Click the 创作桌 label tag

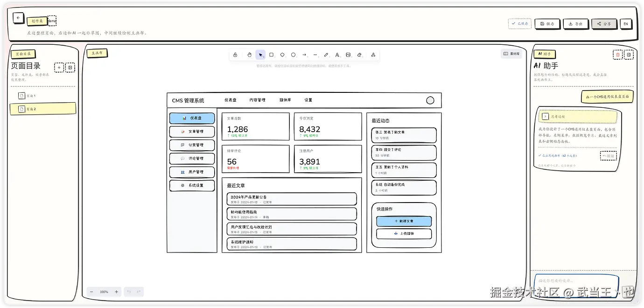pos(37,21)
